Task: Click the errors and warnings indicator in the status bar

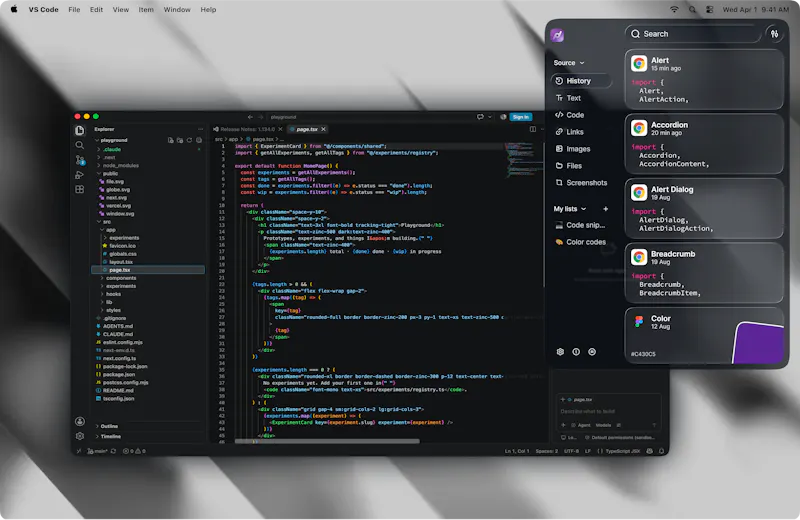Action: pos(134,451)
